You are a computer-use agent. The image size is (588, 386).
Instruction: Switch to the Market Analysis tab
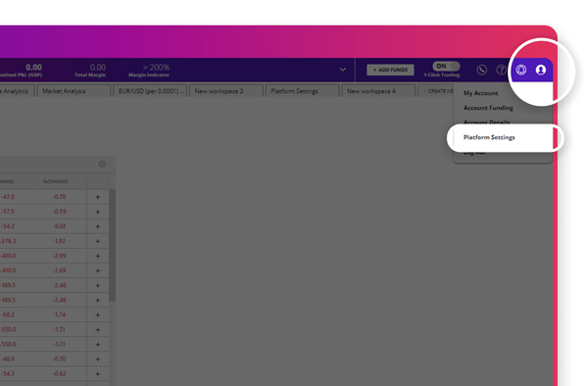[74, 91]
